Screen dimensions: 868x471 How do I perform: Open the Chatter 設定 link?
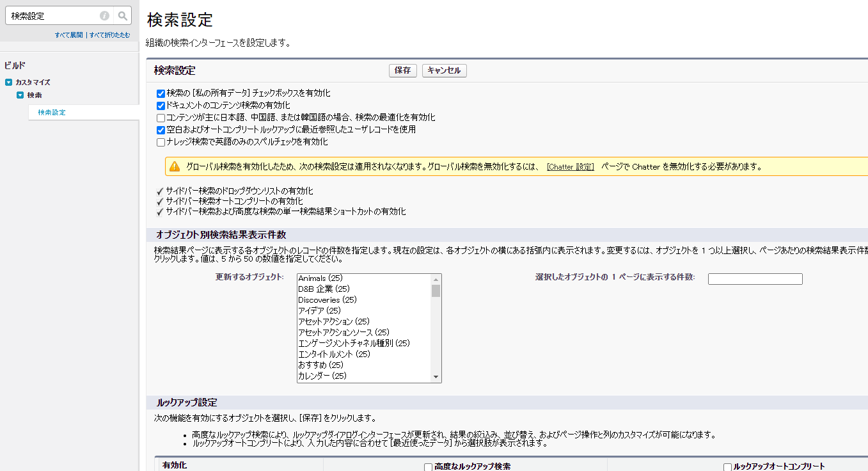(571, 166)
